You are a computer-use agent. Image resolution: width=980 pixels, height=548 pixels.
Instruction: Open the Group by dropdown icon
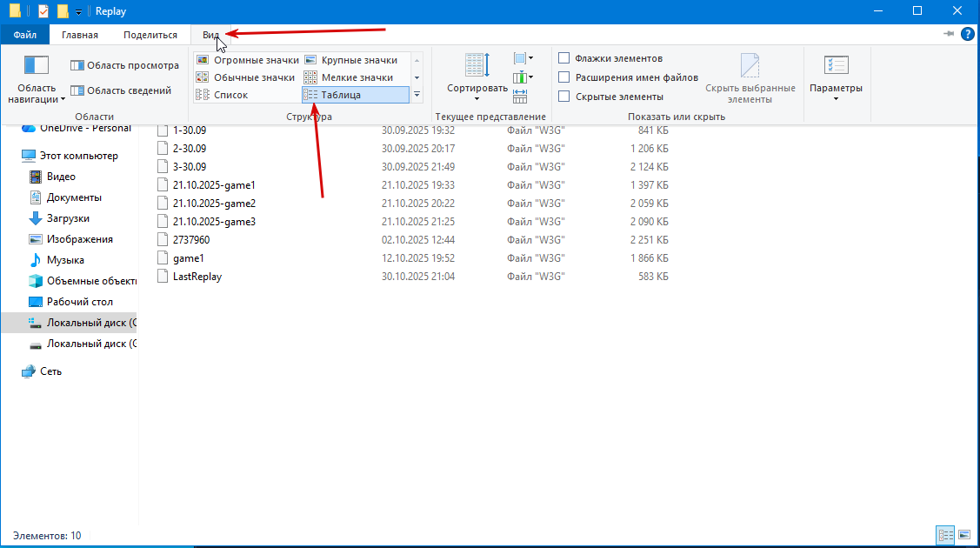523,58
